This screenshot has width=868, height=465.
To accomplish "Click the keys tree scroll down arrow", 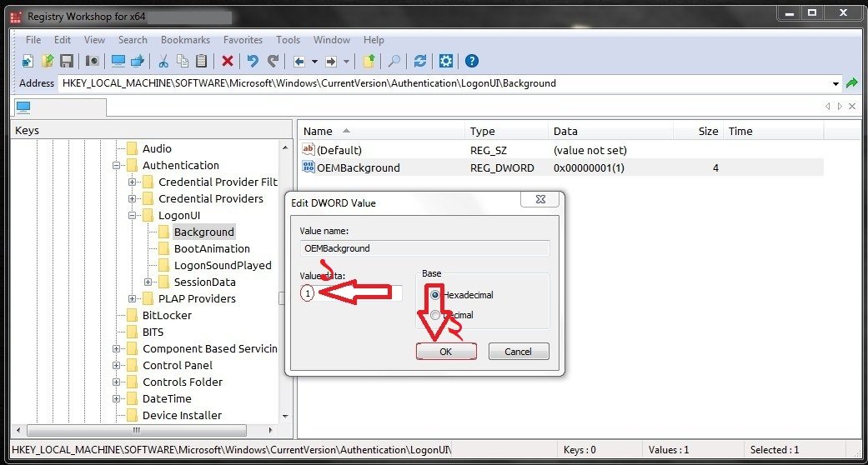I will pyautogui.click(x=285, y=416).
